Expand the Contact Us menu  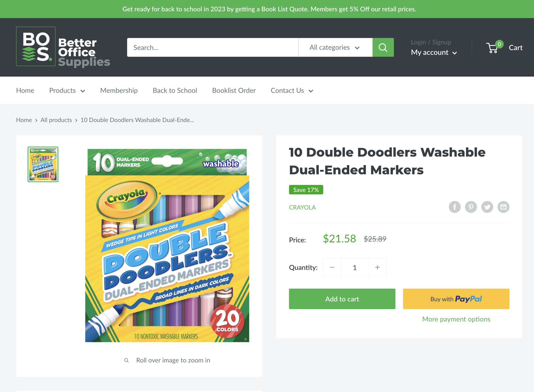tap(292, 90)
